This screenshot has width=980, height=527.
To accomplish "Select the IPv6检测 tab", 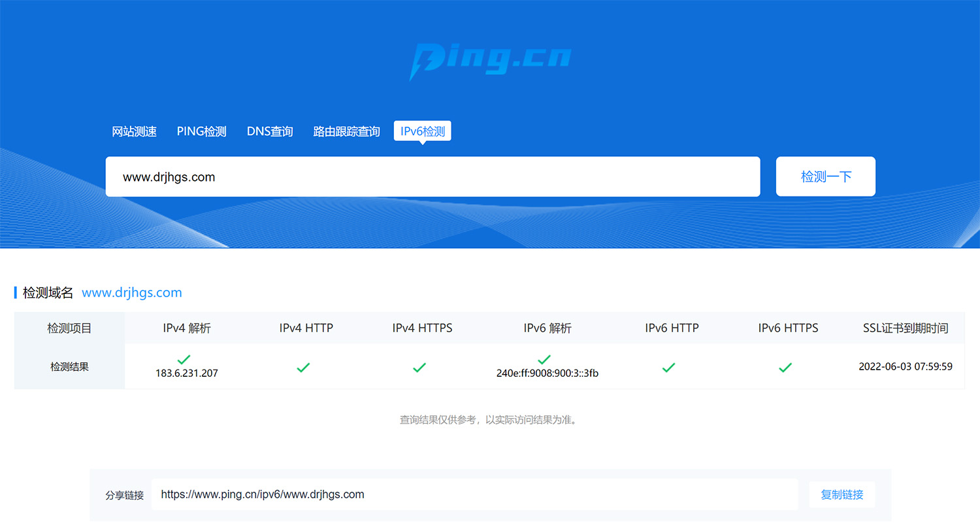I will coord(423,131).
